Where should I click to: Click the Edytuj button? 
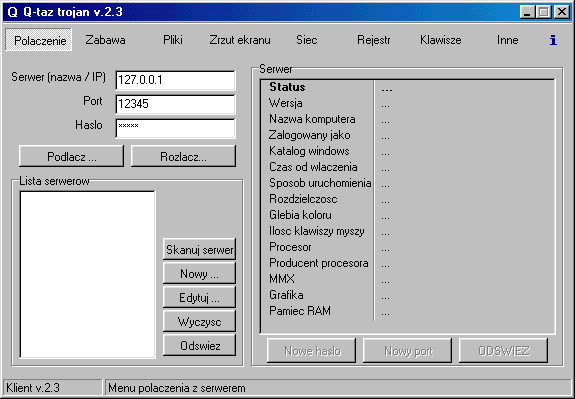click(199, 297)
